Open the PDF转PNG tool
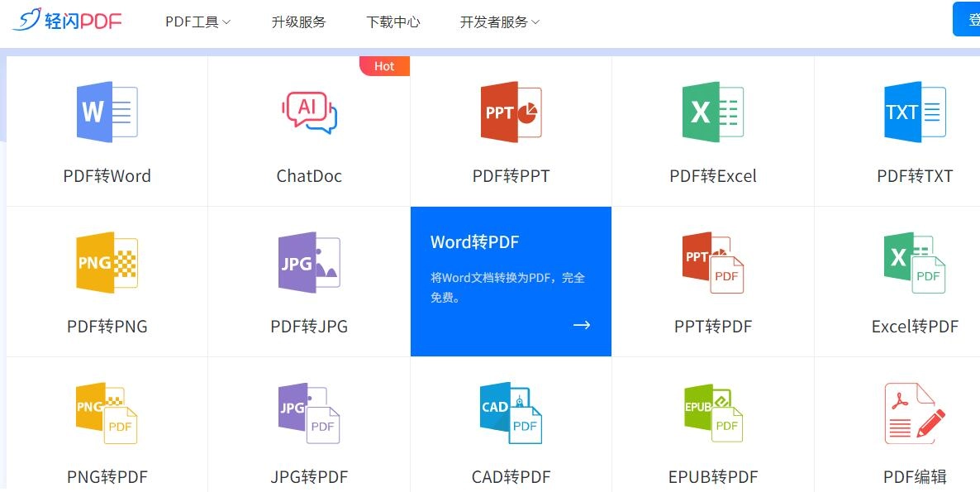 pyautogui.click(x=106, y=283)
